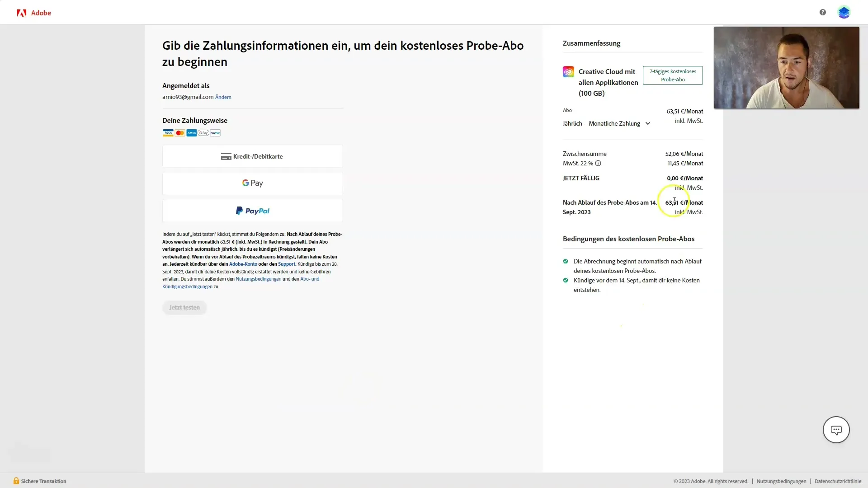This screenshot has width=868, height=488.
Task: Open footer Datenschutzrichtlinie link
Action: click(x=838, y=481)
